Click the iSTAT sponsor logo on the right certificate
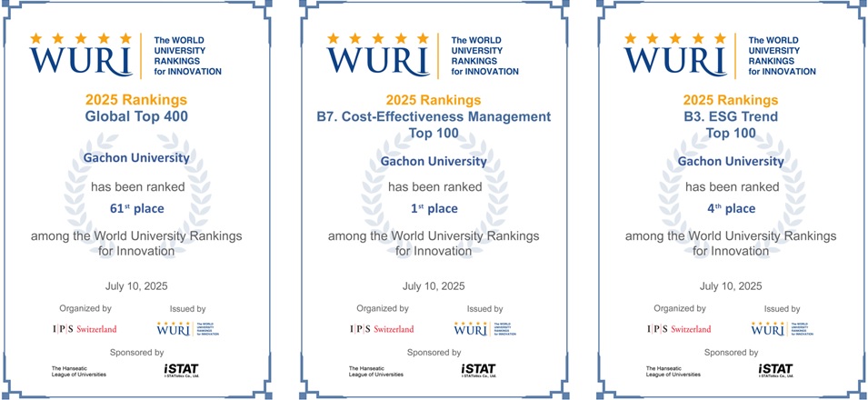 [775, 369]
